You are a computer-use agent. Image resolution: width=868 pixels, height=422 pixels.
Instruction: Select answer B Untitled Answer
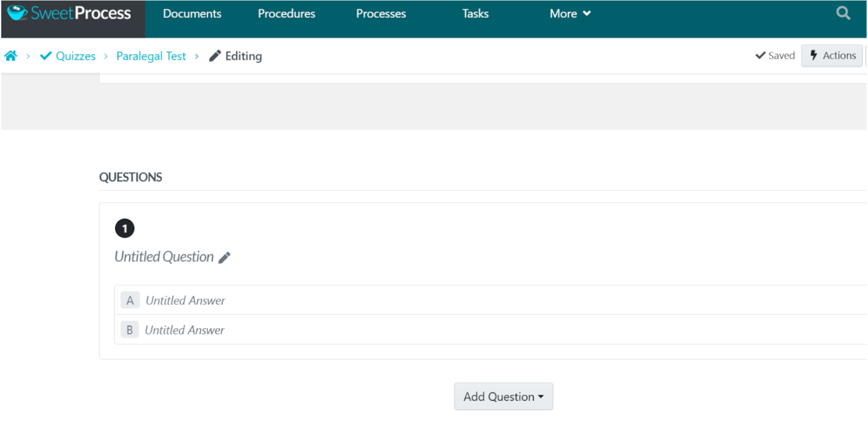[490, 330]
